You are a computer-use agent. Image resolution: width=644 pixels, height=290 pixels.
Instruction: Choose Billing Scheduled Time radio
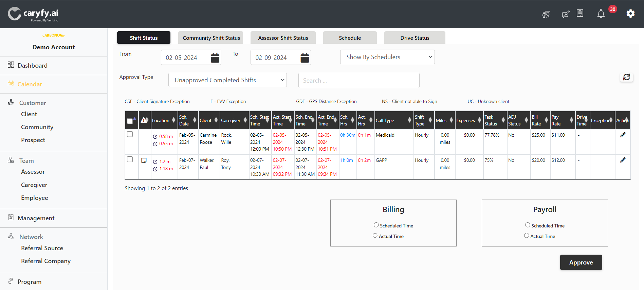(376, 225)
